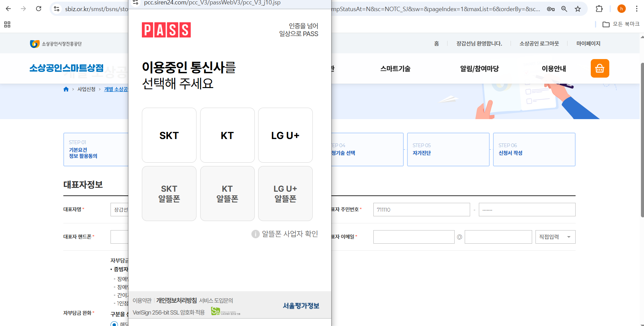The width and height of the screenshot is (644, 326).
Task: Open the browser extensions puzzle icon
Action: 599,9
